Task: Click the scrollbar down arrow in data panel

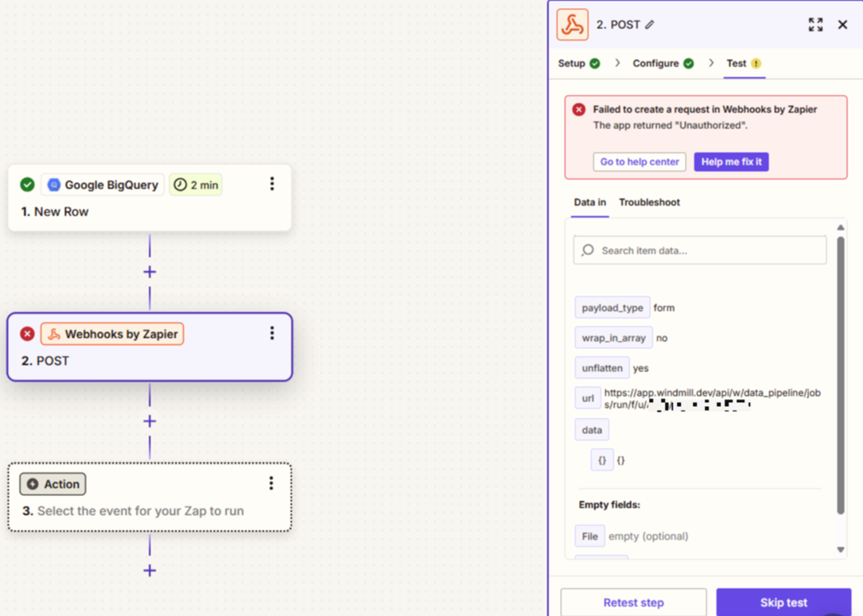Action: tap(841, 549)
